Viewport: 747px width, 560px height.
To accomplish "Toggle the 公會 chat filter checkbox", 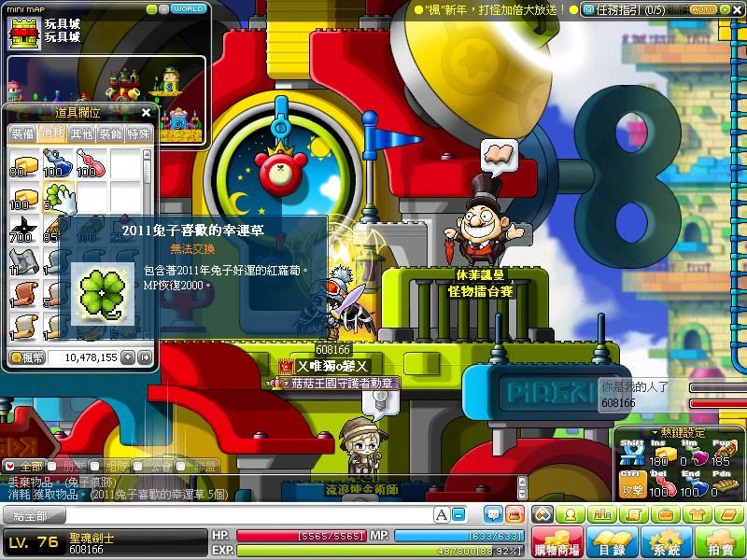I will [x=138, y=467].
